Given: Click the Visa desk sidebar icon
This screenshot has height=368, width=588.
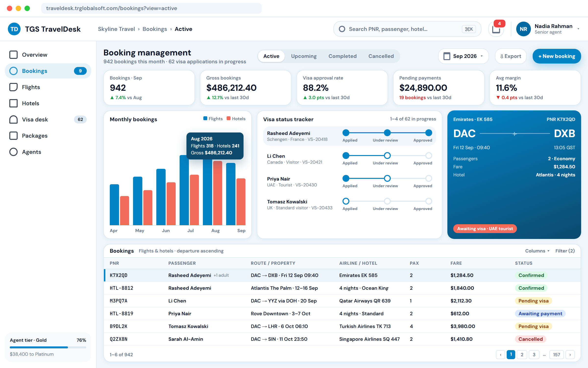Looking at the screenshot, I should pyautogui.click(x=13, y=119).
